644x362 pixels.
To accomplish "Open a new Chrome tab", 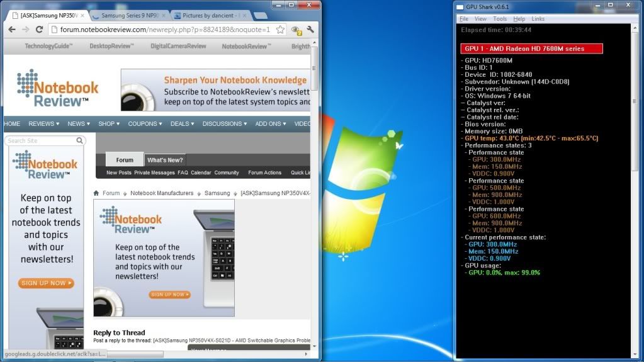I will [x=261, y=16].
